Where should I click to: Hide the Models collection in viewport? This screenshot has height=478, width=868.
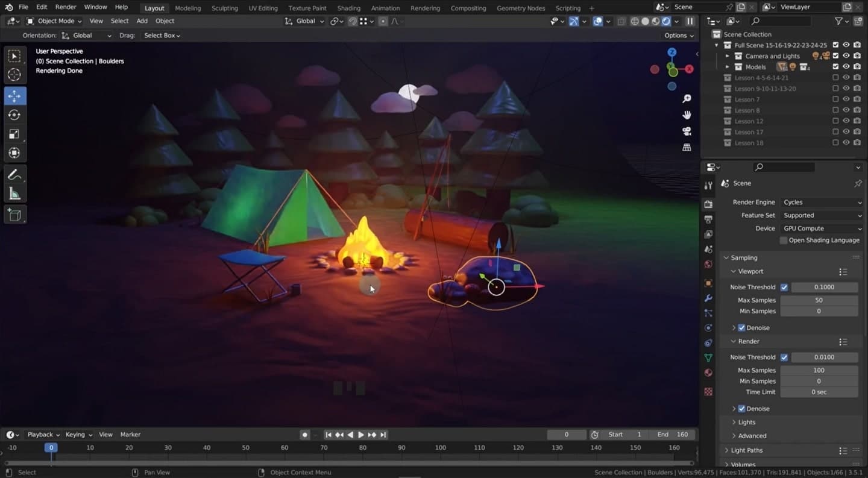[x=846, y=66]
